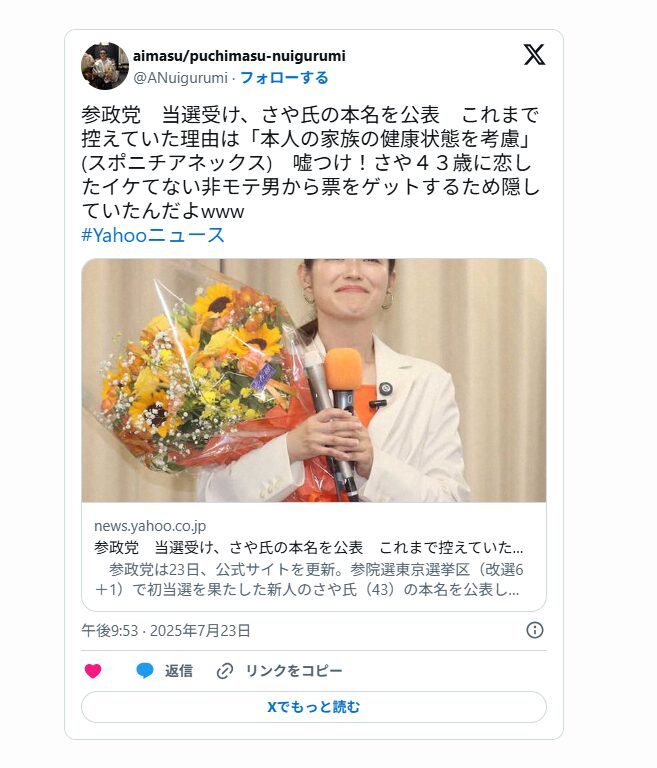Click the tweet body text
This screenshot has height=768, width=657.
[x=311, y=163]
